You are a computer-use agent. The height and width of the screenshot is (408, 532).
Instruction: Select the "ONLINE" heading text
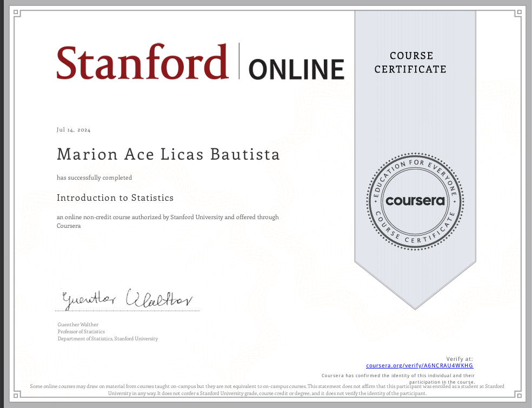[x=296, y=69]
